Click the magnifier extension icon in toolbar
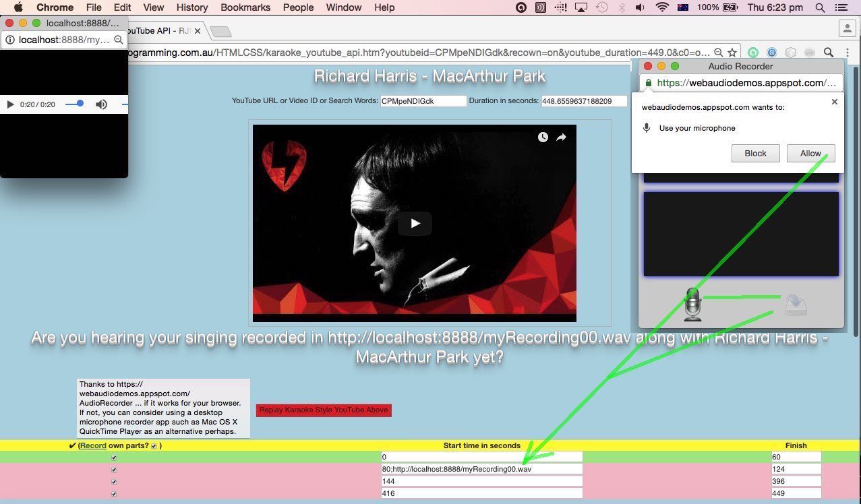The image size is (861, 504). pyautogui.click(x=829, y=53)
